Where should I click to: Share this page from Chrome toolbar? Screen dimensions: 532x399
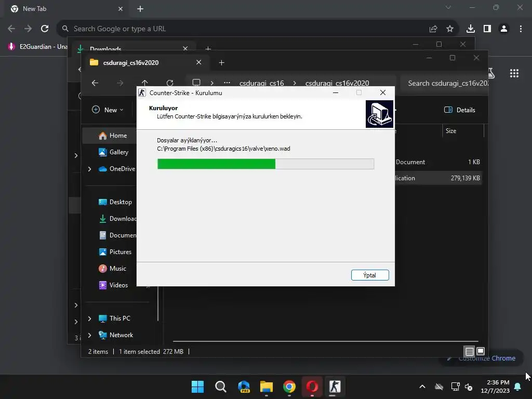(433, 29)
